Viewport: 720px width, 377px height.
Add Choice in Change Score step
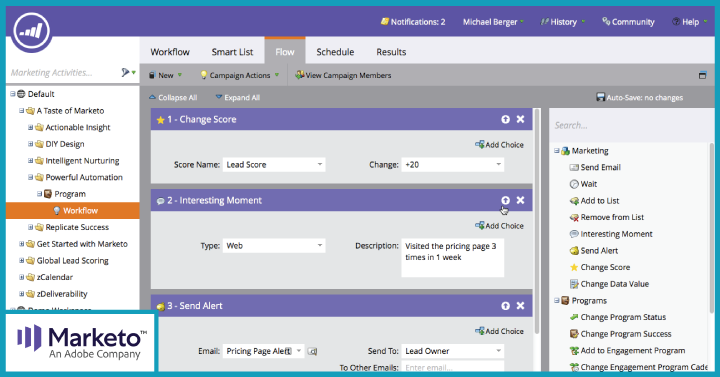coord(499,145)
